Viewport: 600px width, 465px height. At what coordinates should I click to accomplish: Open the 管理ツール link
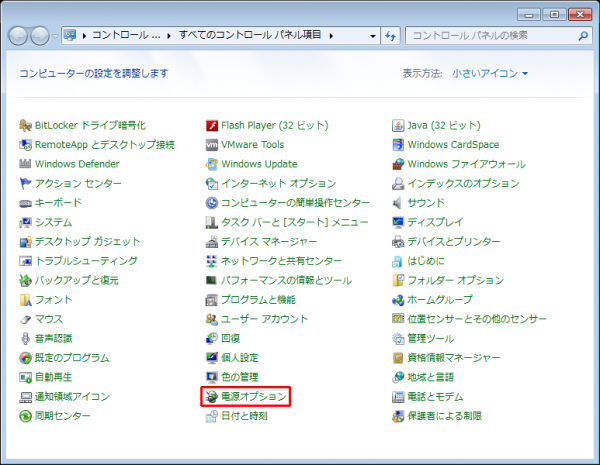(x=431, y=338)
